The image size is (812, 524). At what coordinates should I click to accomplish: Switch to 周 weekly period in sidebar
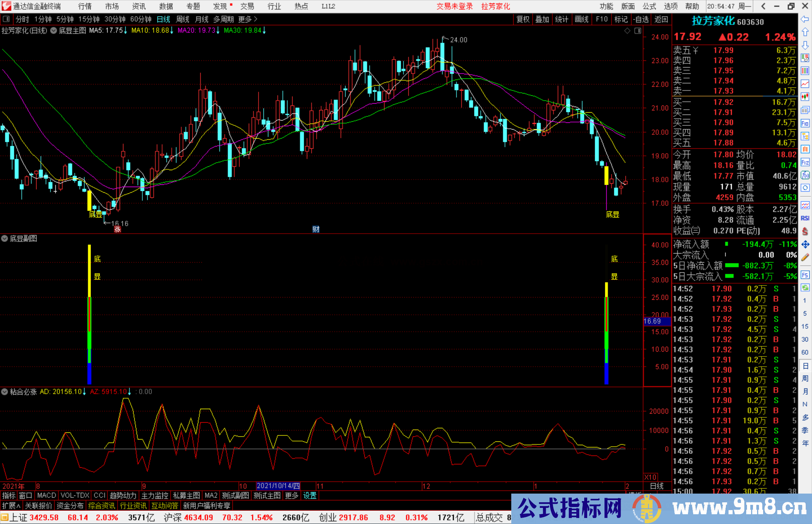pos(805,378)
